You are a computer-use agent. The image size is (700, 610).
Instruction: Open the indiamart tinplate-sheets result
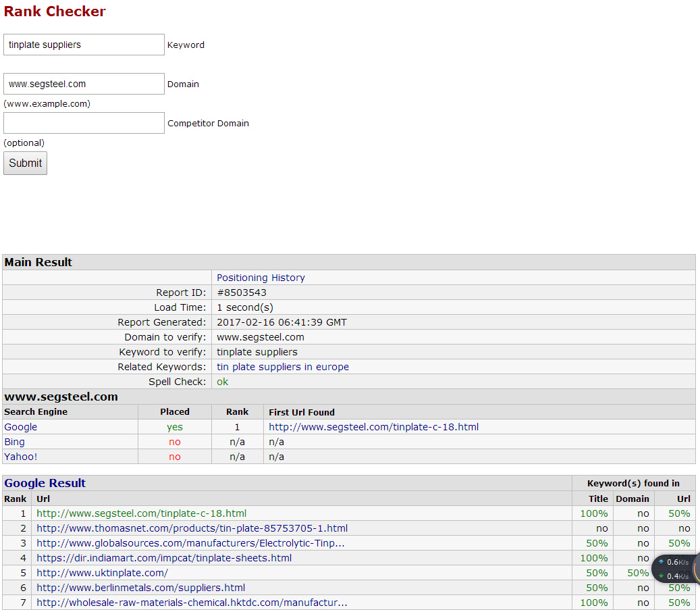click(164, 558)
